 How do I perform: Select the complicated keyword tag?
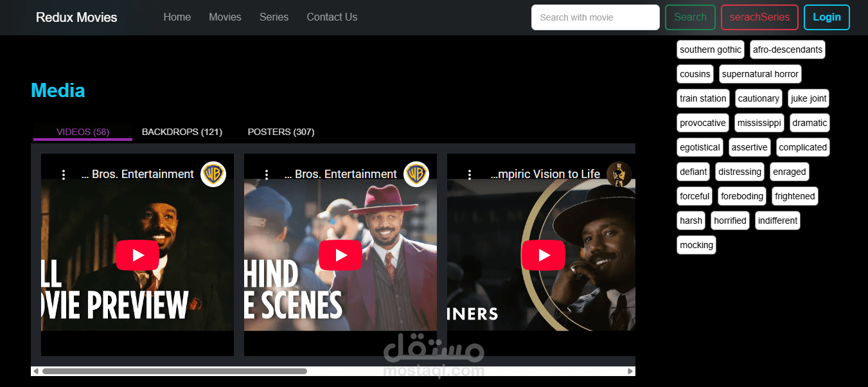(x=803, y=147)
